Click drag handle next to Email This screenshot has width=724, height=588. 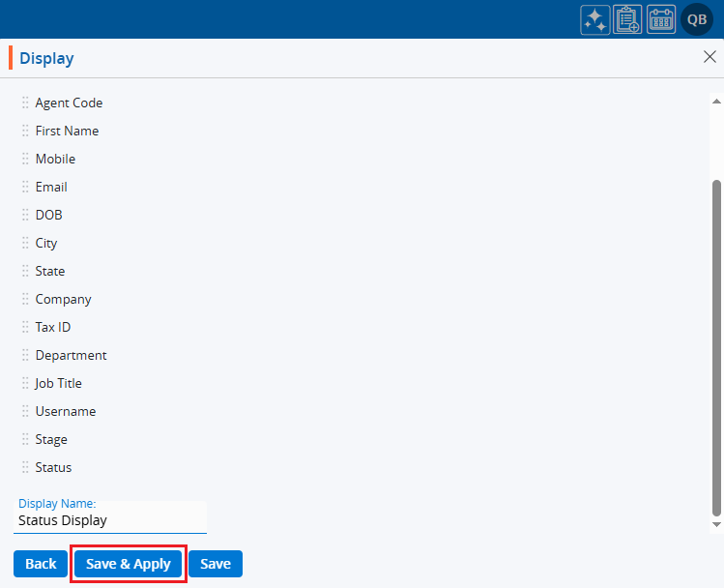[x=26, y=187]
